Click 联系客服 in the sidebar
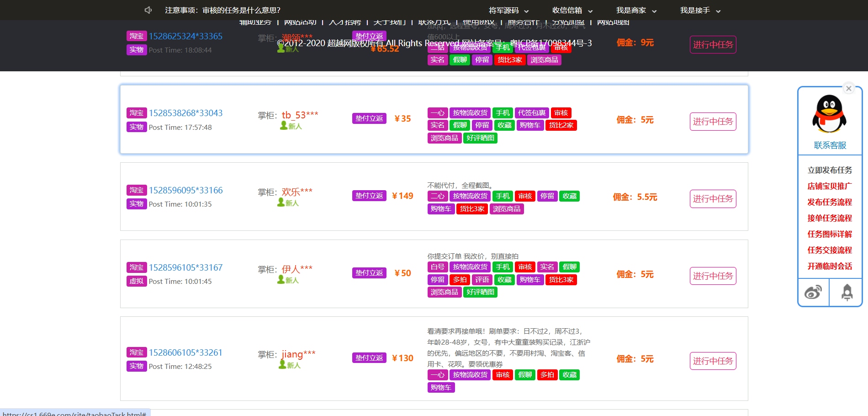 (x=830, y=145)
